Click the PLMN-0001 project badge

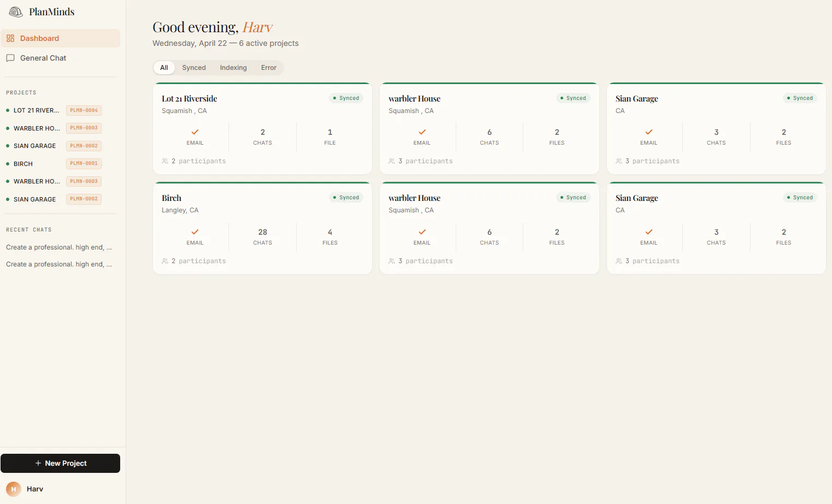(84, 163)
